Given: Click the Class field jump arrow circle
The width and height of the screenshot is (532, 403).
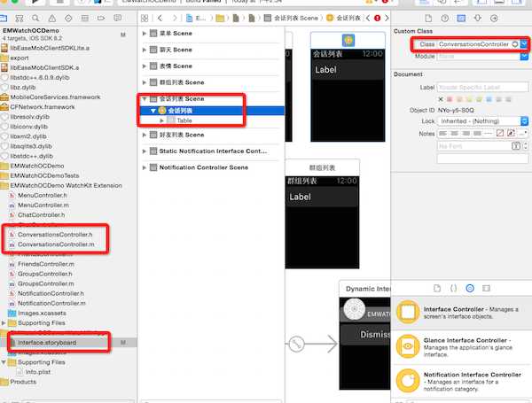Looking at the screenshot, I should click(x=514, y=44).
